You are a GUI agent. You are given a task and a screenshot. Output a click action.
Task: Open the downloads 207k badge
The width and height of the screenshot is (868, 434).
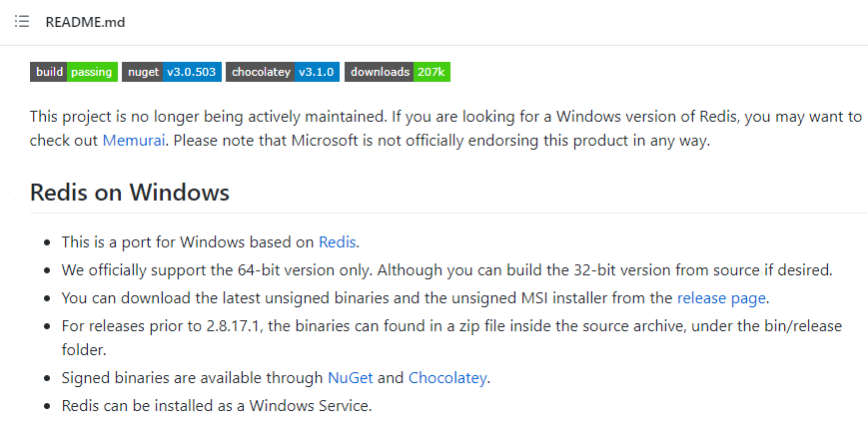point(397,72)
